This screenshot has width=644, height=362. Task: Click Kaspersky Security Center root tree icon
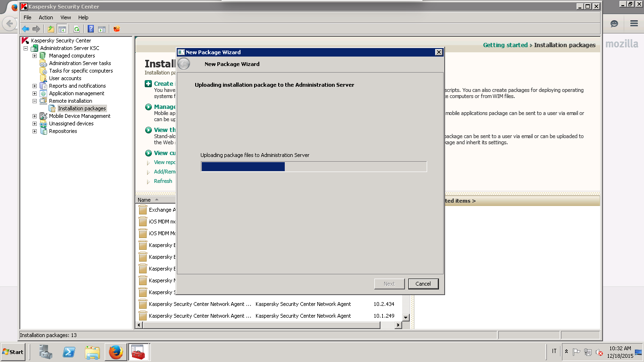click(x=25, y=41)
